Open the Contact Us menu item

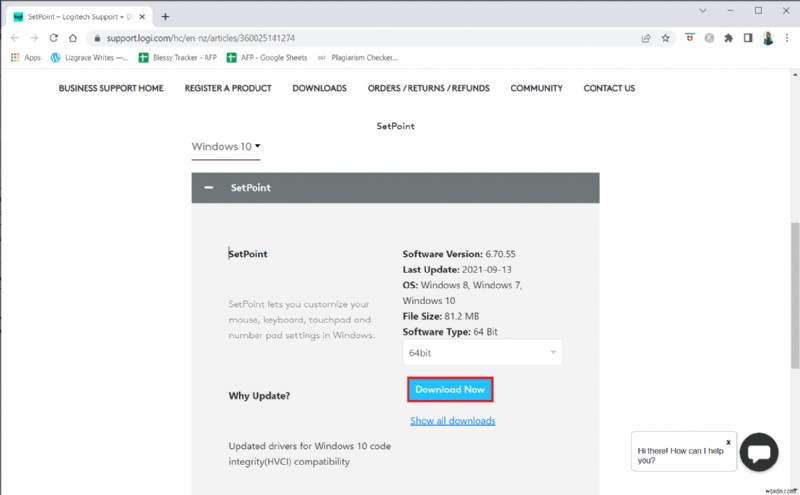click(x=609, y=88)
